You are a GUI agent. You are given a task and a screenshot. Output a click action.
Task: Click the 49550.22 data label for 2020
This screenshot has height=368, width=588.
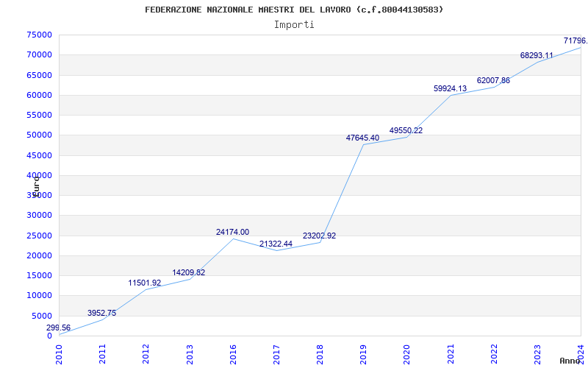coord(406,130)
